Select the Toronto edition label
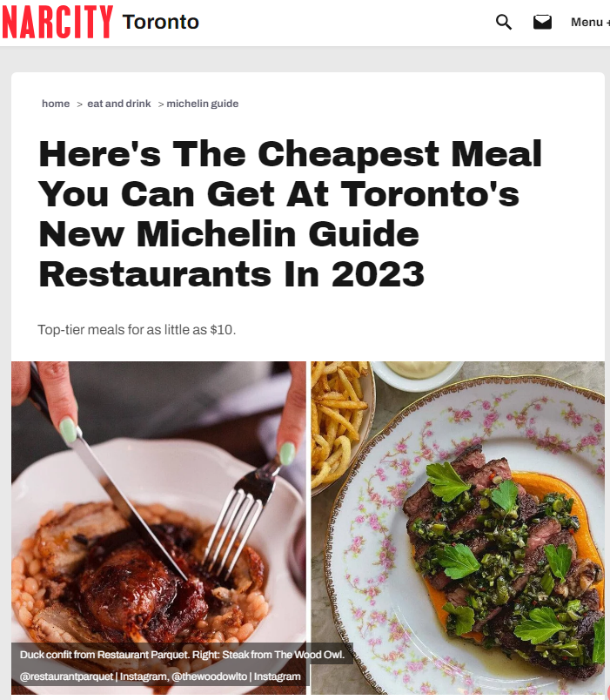The width and height of the screenshot is (610, 700). pyautogui.click(x=161, y=22)
